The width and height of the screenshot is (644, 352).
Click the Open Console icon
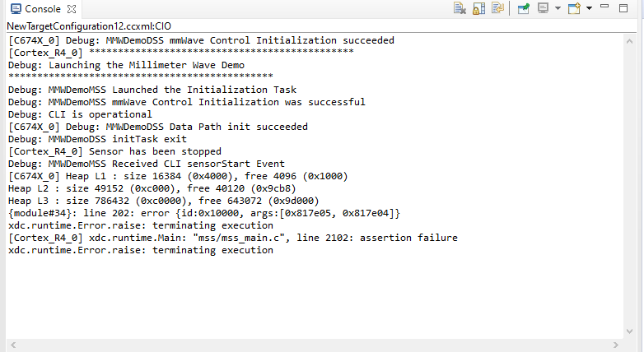pos(574,8)
